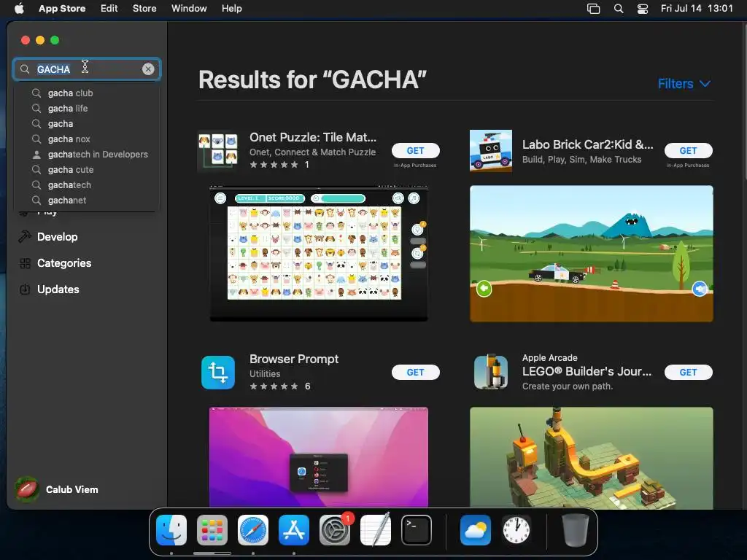Viewport: 747px width, 560px height.
Task: Open Calub Viem account profile
Action: coord(57,489)
